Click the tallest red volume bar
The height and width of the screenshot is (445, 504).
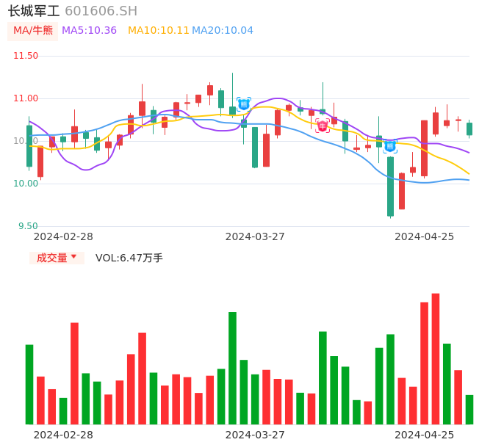[x=436, y=358]
